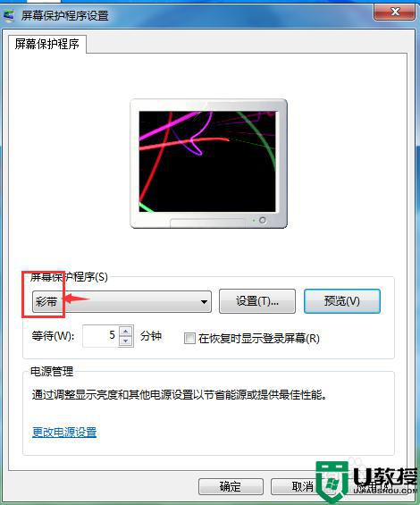Open the 更改电源设置 link
420x505 pixels.
[x=64, y=433]
